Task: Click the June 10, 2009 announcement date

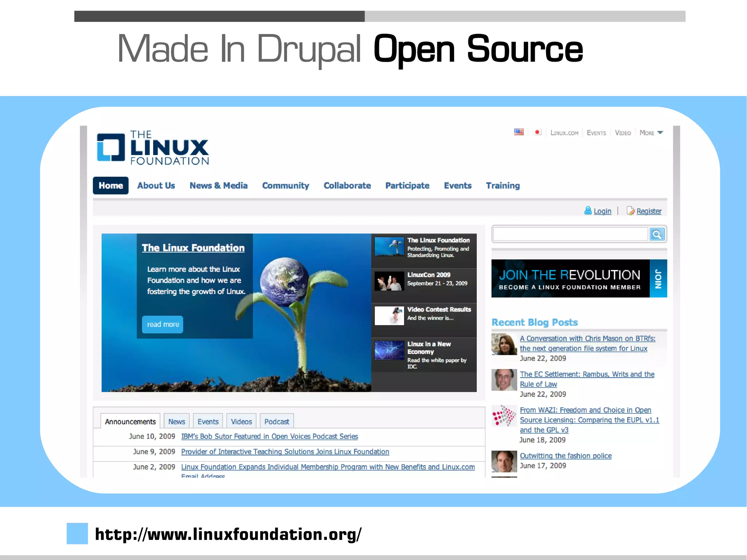Action: point(152,436)
